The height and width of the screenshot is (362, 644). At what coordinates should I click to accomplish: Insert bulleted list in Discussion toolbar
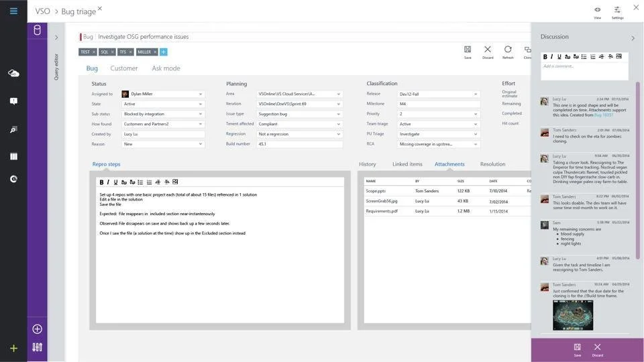pyautogui.click(x=584, y=56)
